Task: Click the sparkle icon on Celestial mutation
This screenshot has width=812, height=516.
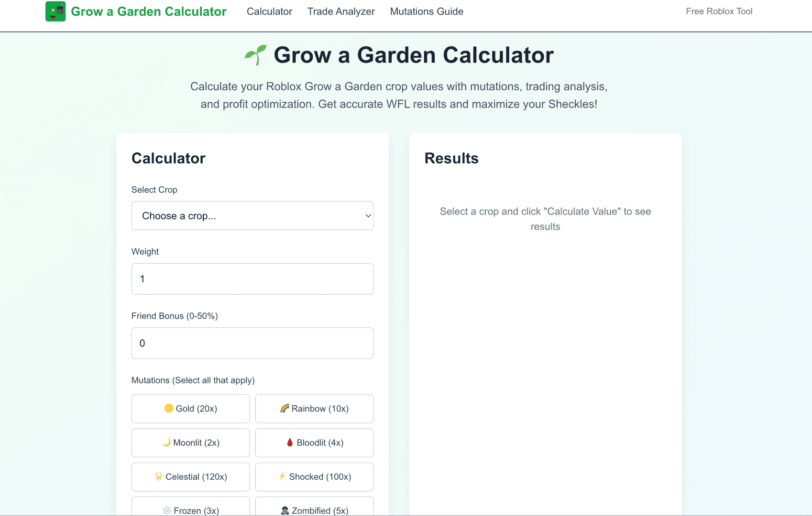Action: (x=158, y=476)
